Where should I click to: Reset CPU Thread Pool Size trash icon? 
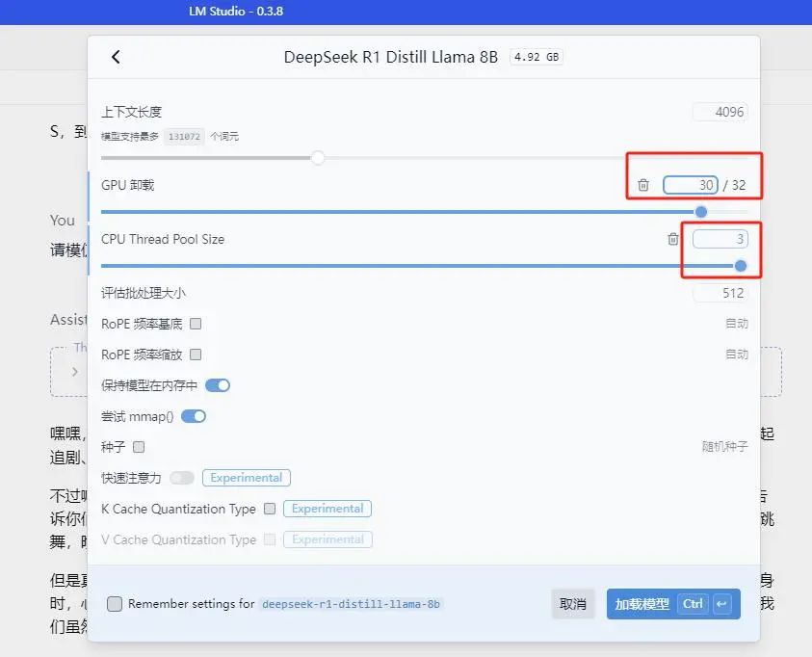672,239
